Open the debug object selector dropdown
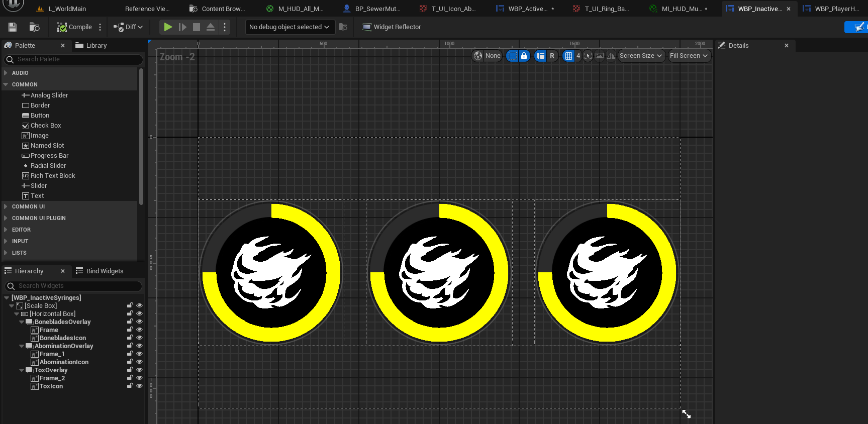Image resolution: width=868 pixels, height=424 pixels. pyautogui.click(x=289, y=27)
